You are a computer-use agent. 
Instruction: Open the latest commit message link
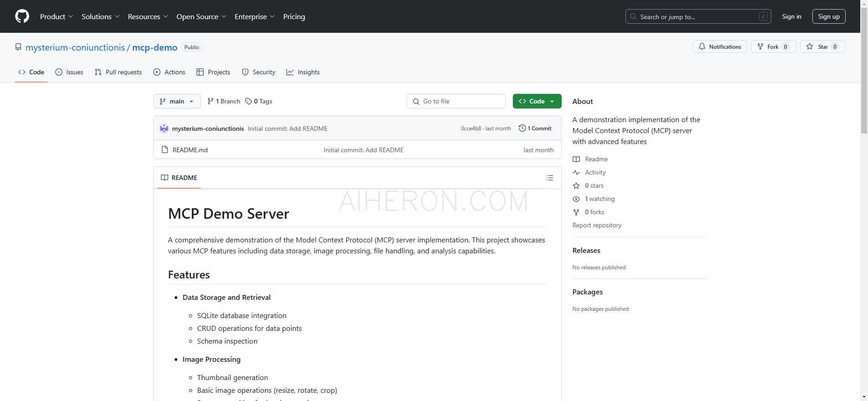pyautogui.click(x=288, y=129)
